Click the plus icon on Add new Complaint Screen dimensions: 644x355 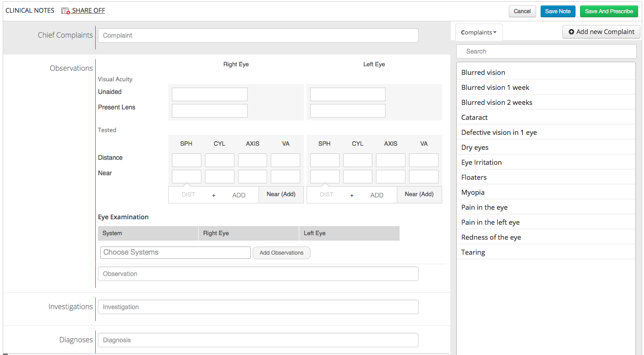[x=570, y=32]
